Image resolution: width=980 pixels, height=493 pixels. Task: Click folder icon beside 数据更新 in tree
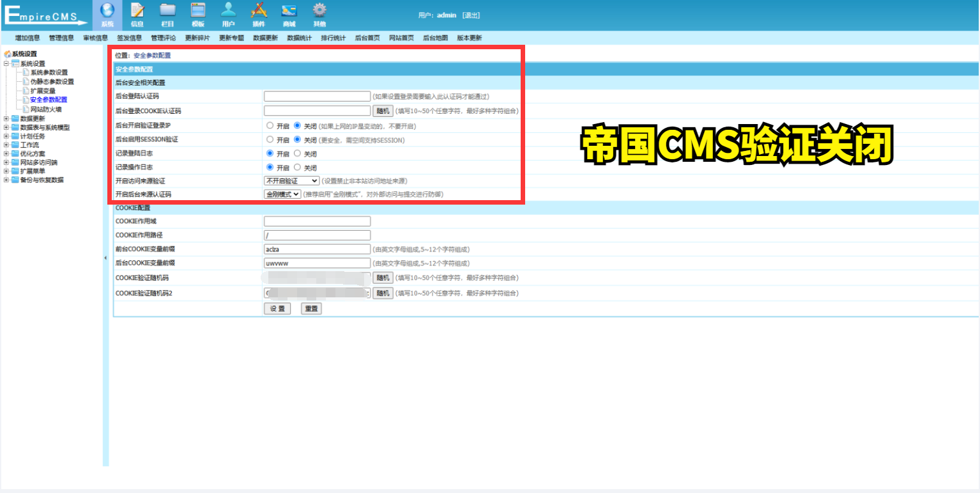(15, 118)
